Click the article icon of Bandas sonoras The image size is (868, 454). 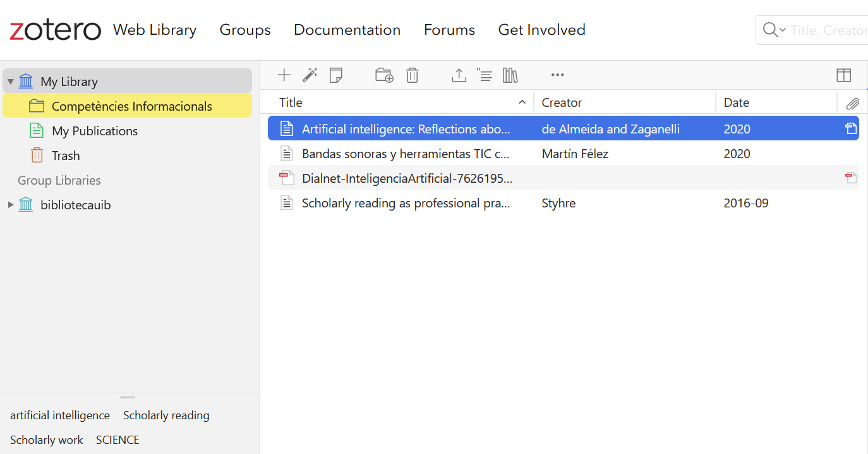tap(287, 154)
